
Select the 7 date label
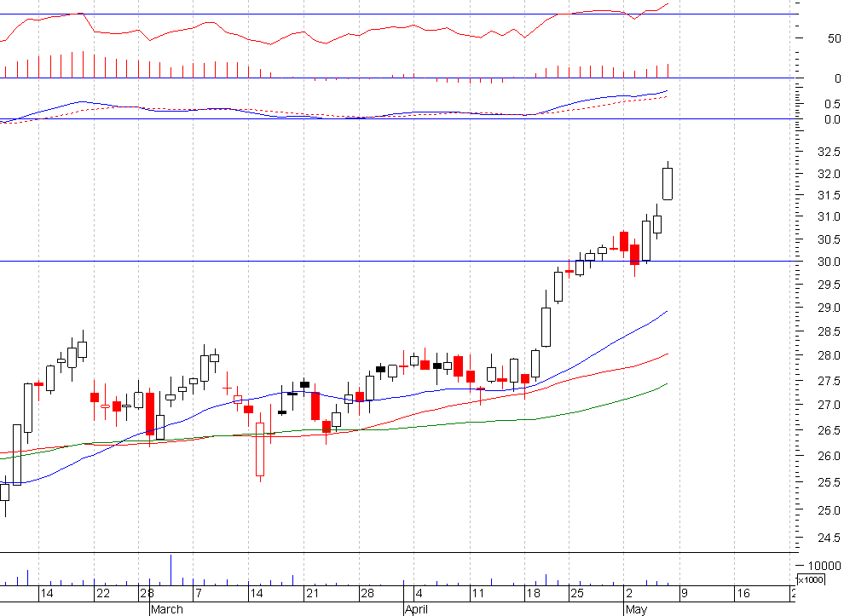tap(199, 593)
